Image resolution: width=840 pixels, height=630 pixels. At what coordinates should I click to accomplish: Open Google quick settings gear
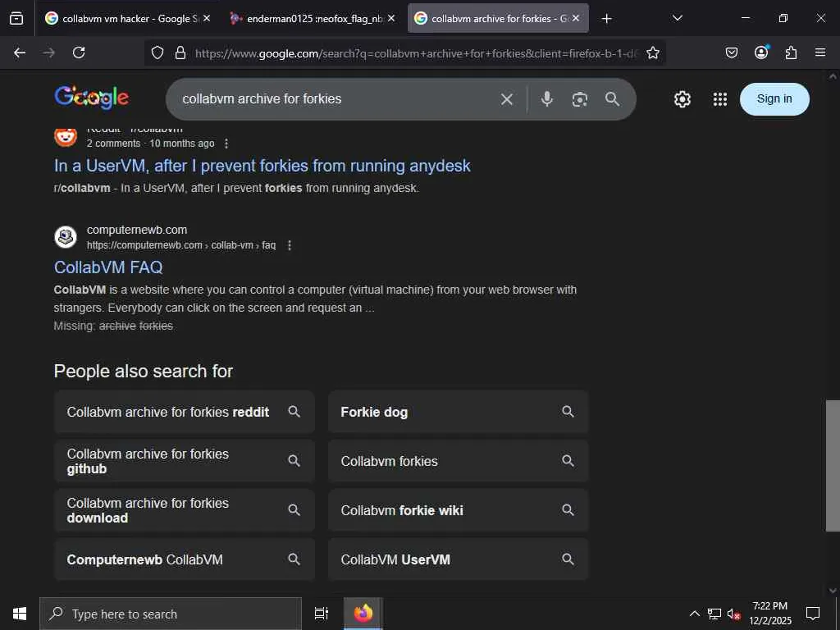point(682,99)
